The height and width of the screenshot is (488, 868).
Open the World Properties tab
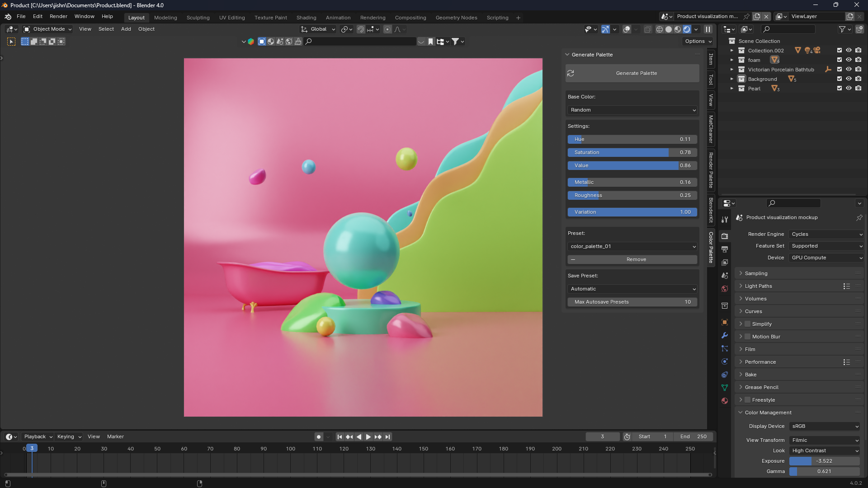tap(725, 288)
